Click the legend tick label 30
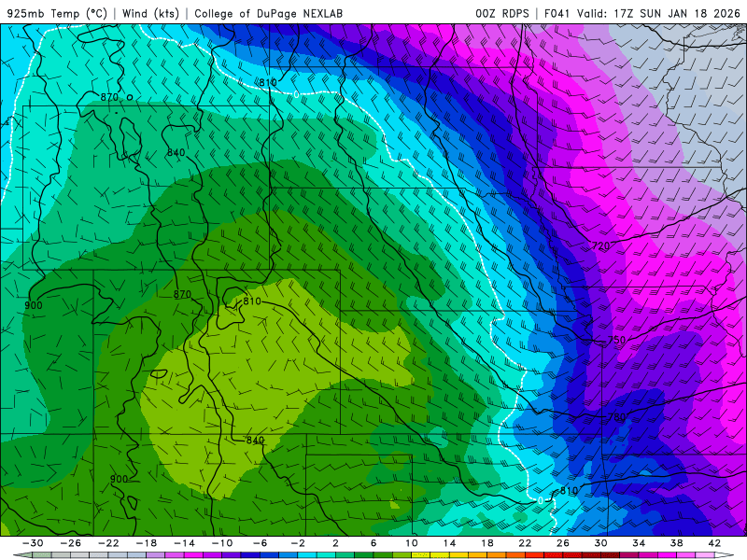 tap(600, 543)
